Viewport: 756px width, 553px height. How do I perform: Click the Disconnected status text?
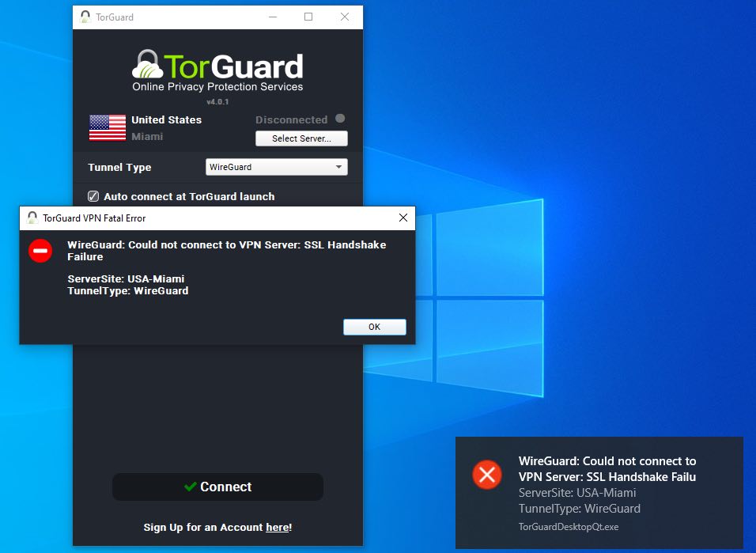[x=291, y=119]
